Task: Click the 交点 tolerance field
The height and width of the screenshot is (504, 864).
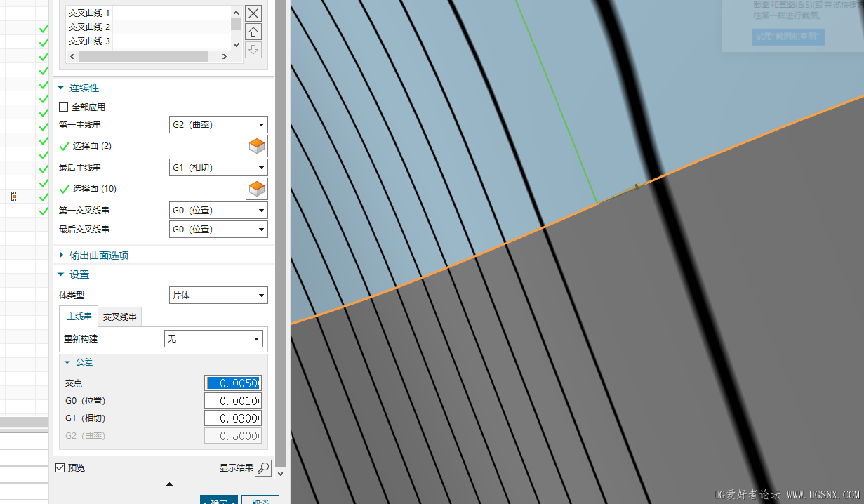Action: click(x=233, y=383)
